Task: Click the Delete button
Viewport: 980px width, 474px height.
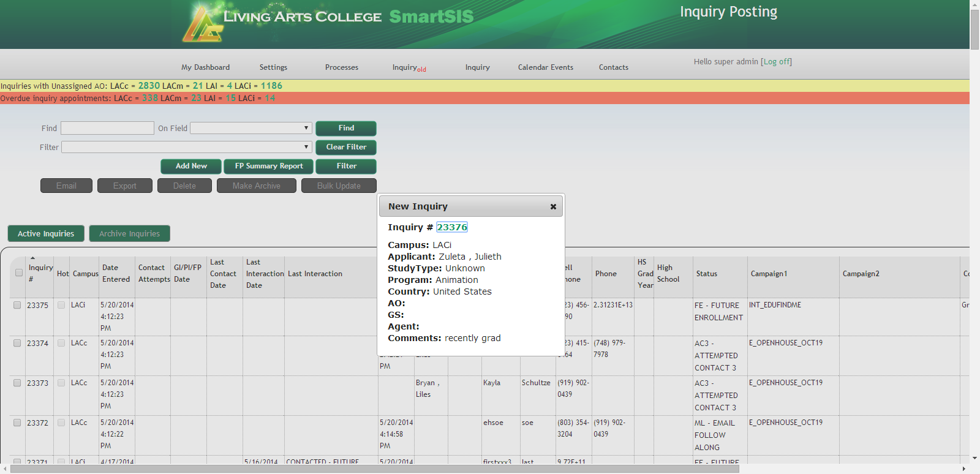Action: coord(184,186)
